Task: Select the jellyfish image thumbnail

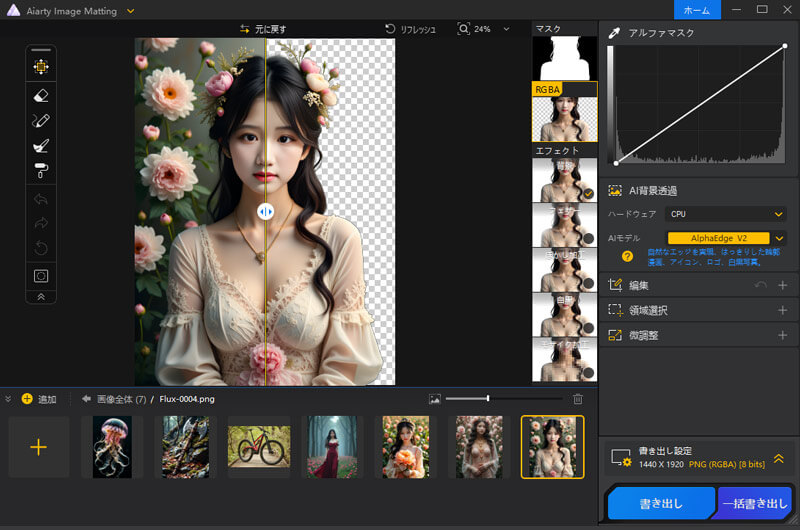Action: click(112, 447)
